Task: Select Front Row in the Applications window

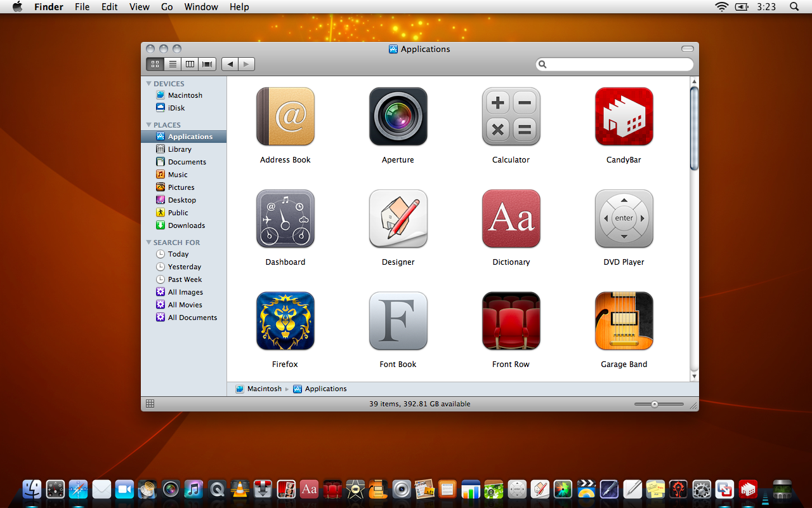Action: 511,321
